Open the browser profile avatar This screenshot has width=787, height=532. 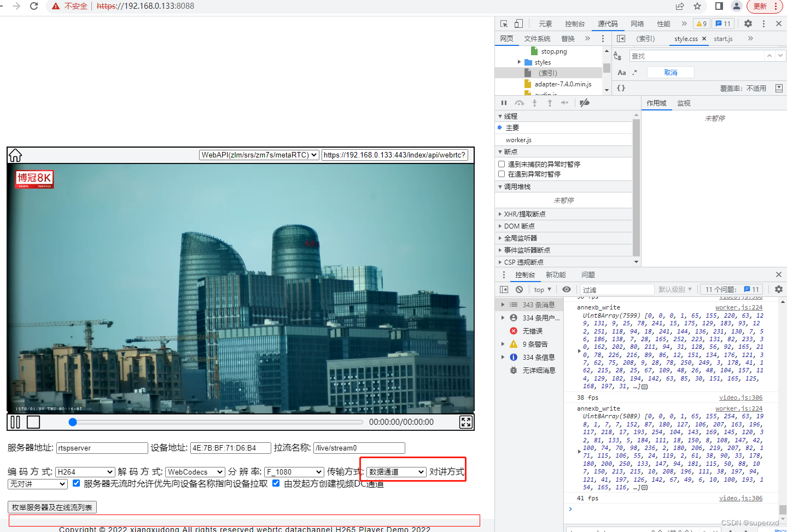[x=737, y=6]
